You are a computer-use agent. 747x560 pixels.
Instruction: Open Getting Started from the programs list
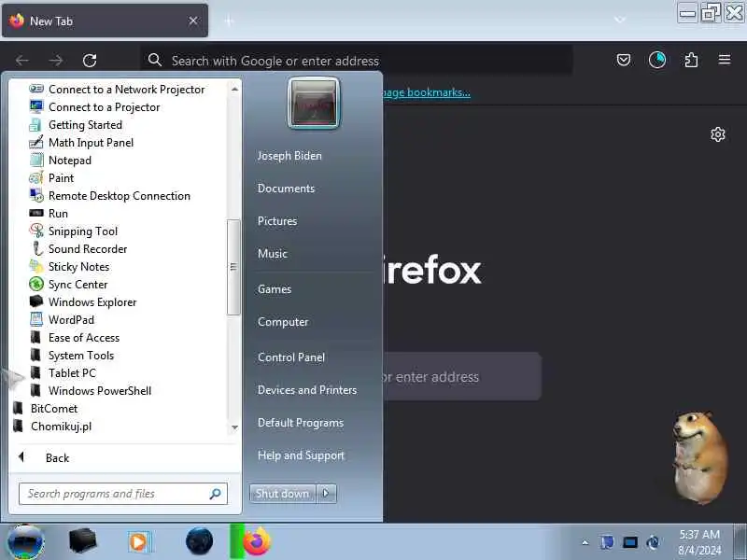click(77, 125)
